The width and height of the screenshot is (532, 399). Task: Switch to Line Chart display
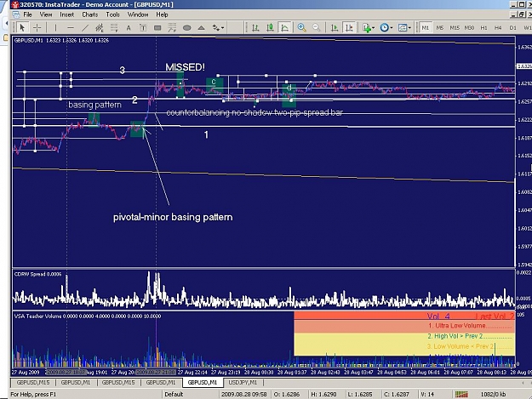(x=284, y=28)
